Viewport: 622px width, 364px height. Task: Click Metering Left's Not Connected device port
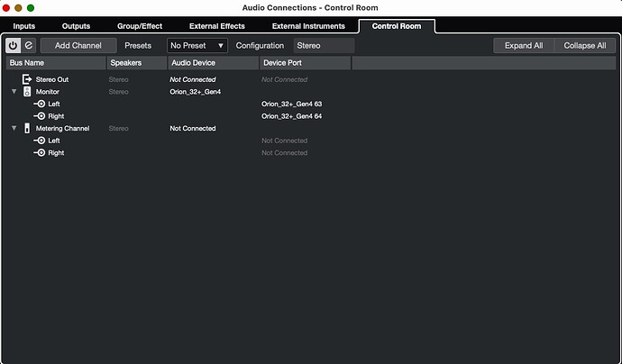tap(285, 141)
